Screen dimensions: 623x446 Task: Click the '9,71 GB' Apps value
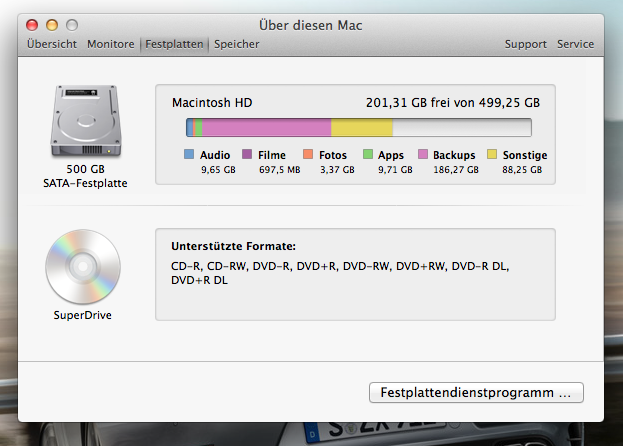click(x=395, y=170)
